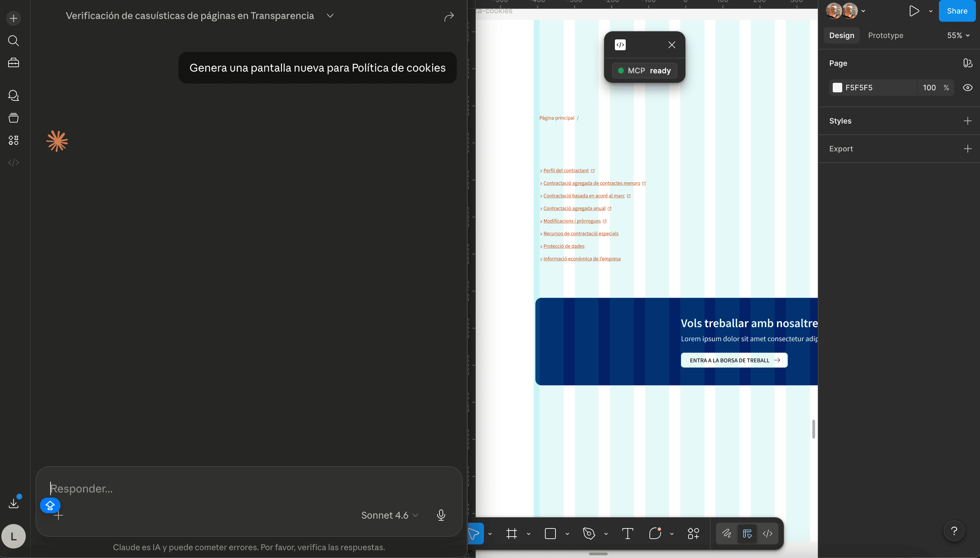The height and width of the screenshot is (558, 980).
Task: Click the microphone voice input icon
Action: pos(441,515)
